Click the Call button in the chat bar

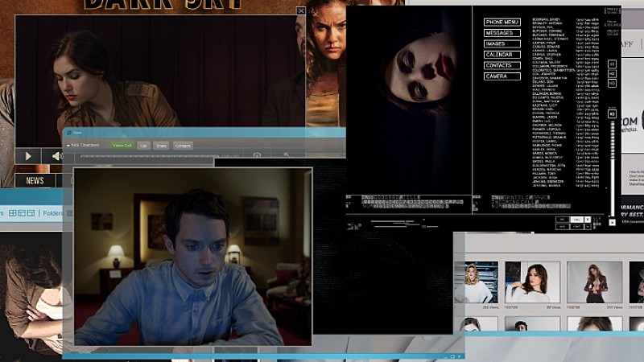(x=143, y=146)
